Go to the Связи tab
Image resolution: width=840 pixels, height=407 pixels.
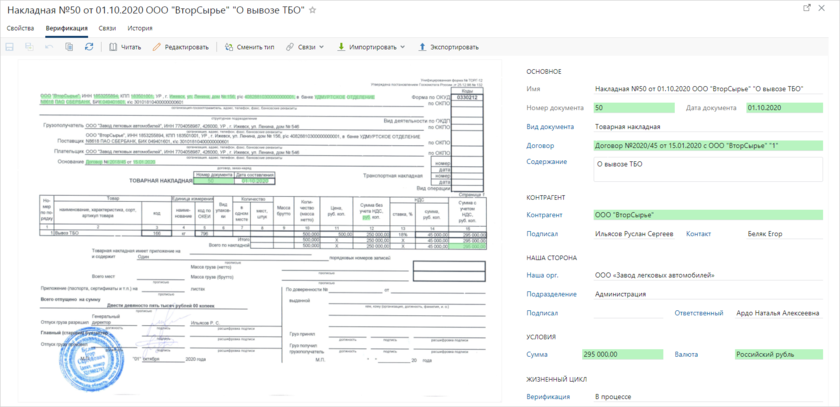click(107, 29)
